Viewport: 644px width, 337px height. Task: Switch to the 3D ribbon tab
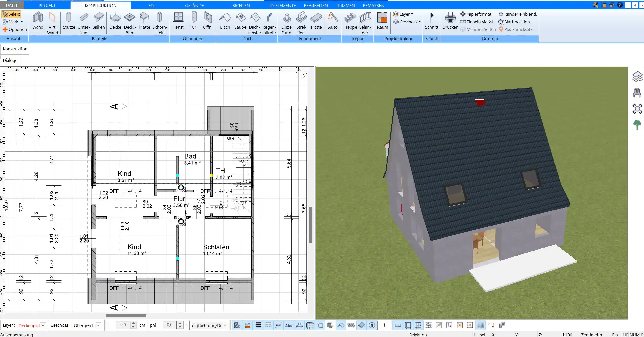click(x=151, y=5)
